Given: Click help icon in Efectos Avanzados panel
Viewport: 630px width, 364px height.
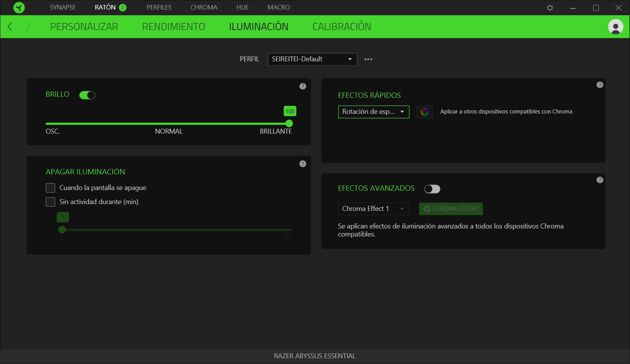Looking at the screenshot, I should (600, 180).
